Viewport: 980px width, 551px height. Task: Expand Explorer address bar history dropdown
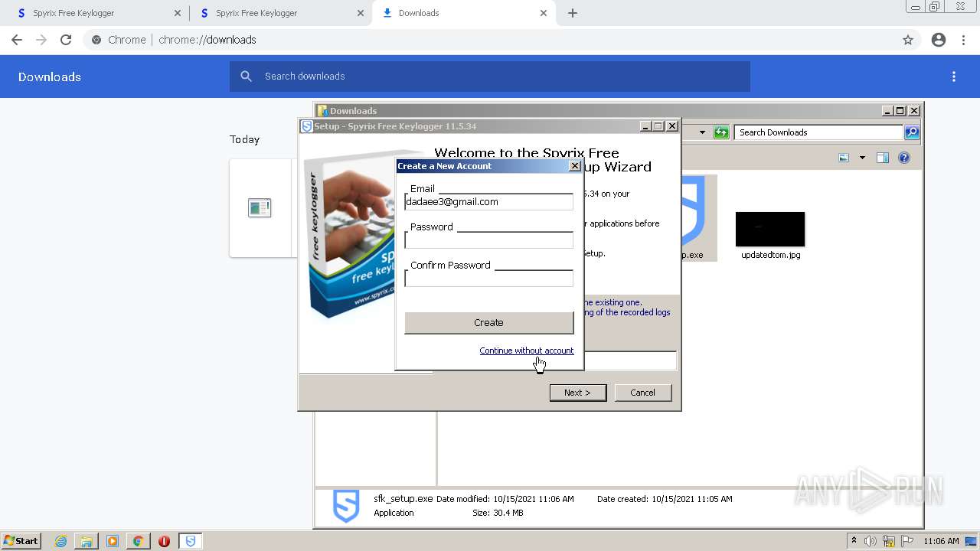[x=702, y=132]
